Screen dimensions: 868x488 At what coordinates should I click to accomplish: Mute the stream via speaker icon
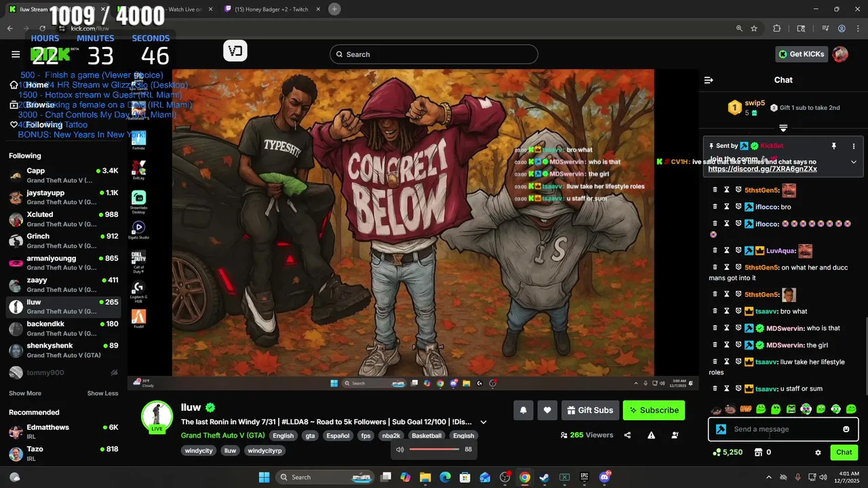pyautogui.click(x=400, y=449)
